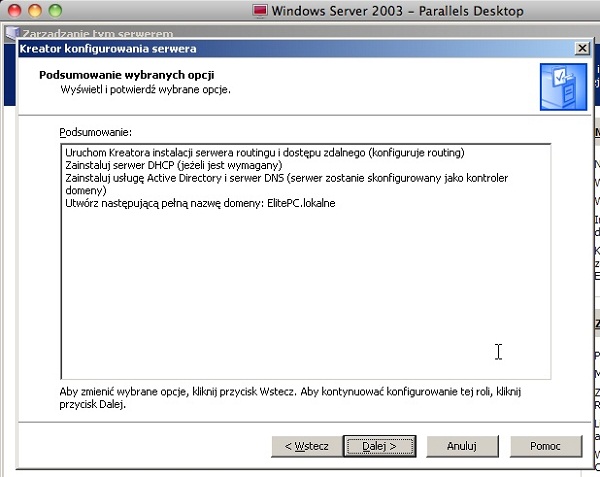The width and height of the screenshot is (600, 477).
Task: Click the 'Wyświetl i potwierdź wybrane opcje' subtitle
Action: click(x=145, y=90)
